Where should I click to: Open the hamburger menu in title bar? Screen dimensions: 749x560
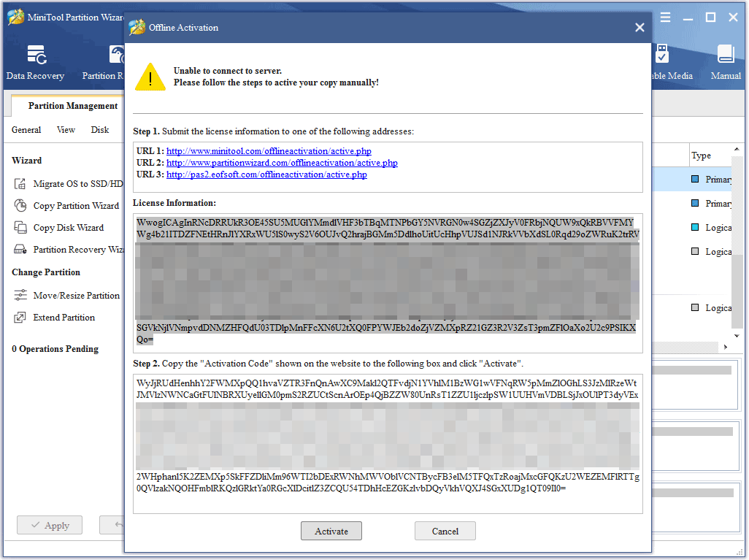(x=665, y=18)
